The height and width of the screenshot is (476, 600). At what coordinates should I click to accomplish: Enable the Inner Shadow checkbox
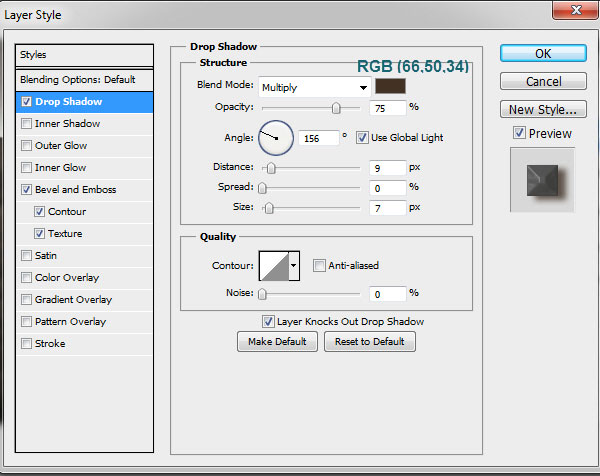[x=26, y=124]
